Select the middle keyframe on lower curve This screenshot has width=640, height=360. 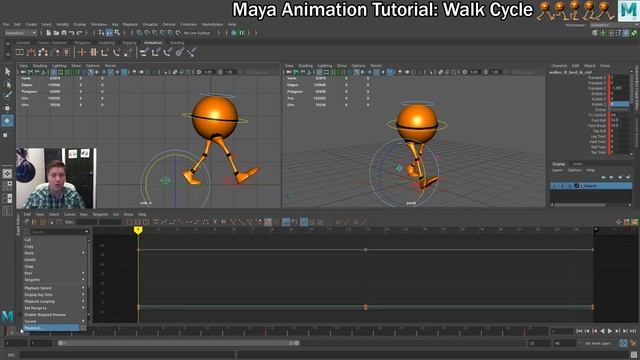[365, 307]
